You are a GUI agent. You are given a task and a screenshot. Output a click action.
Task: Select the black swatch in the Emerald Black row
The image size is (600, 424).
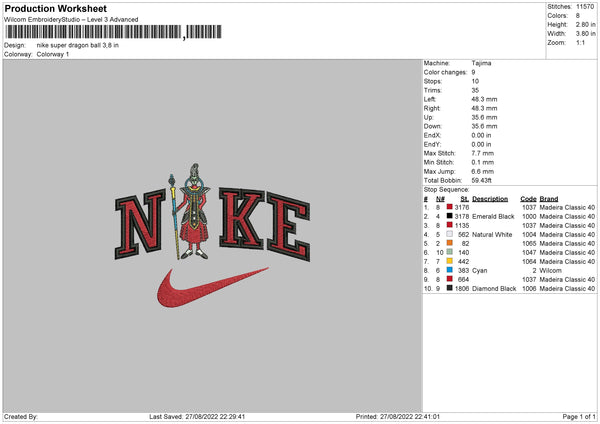click(x=450, y=216)
